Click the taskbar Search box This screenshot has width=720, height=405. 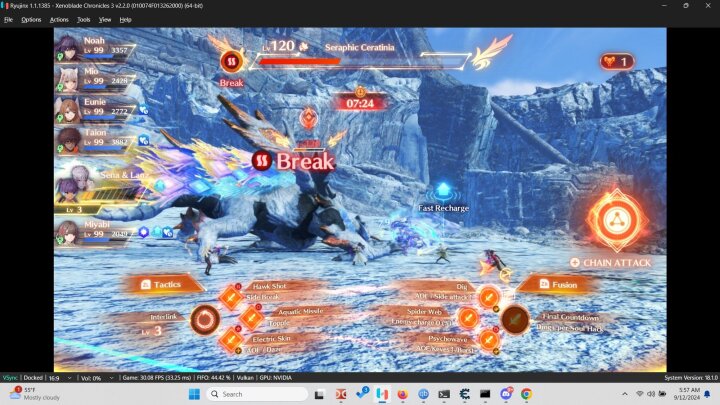pyautogui.click(x=260, y=394)
